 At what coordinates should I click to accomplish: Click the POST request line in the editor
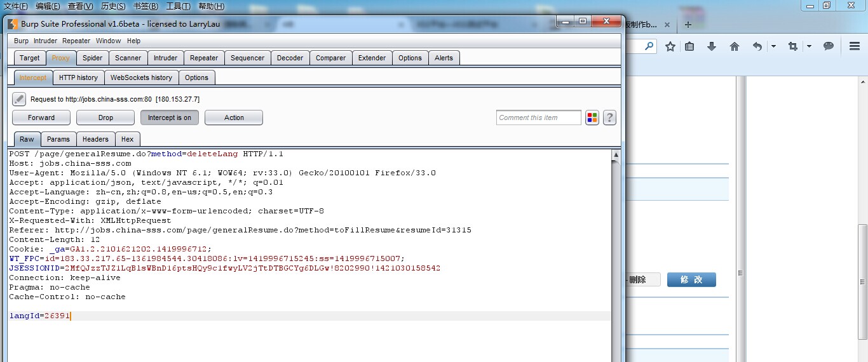[146, 154]
